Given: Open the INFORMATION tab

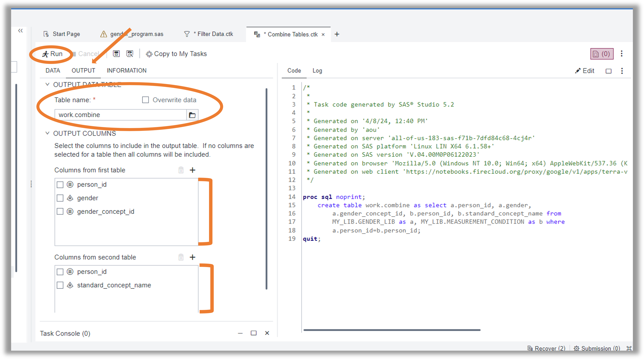Looking at the screenshot, I should [x=126, y=71].
